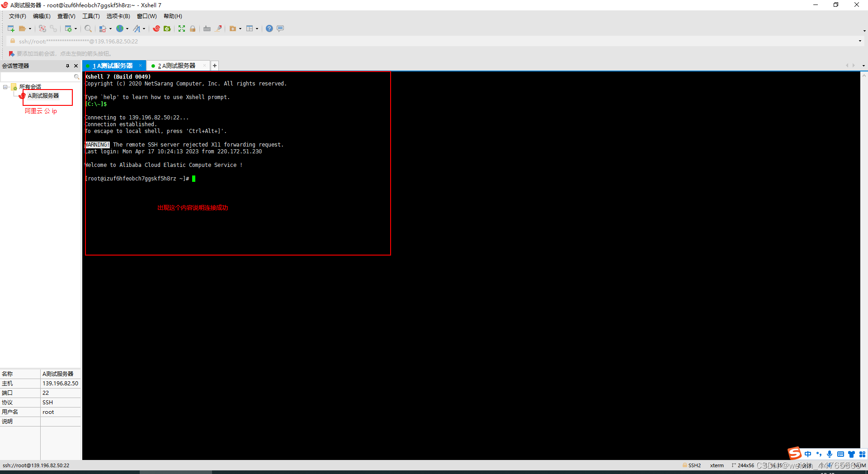Screen dimensions: 868x474
Task: Open the 选项卡(B) menu
Action: point(118,16)
